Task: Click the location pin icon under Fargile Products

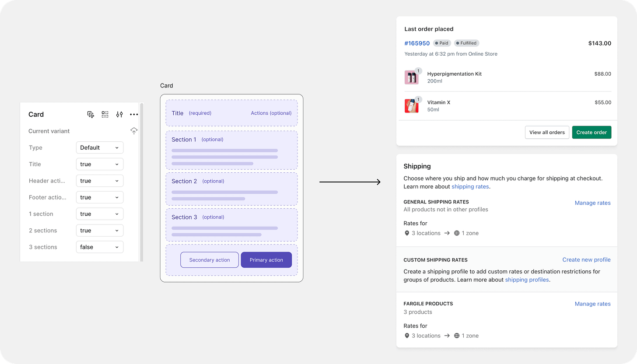Action: pos(407,336)
